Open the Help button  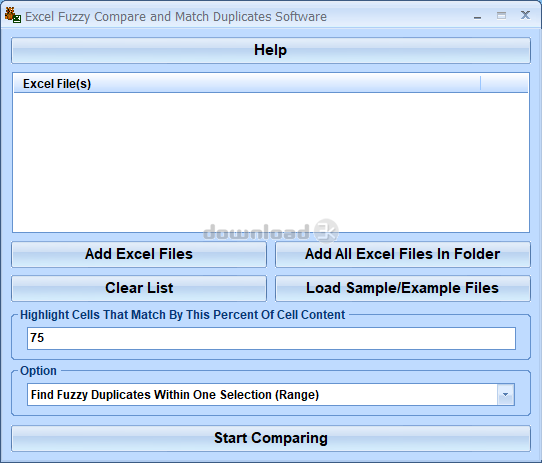(271, 50)
